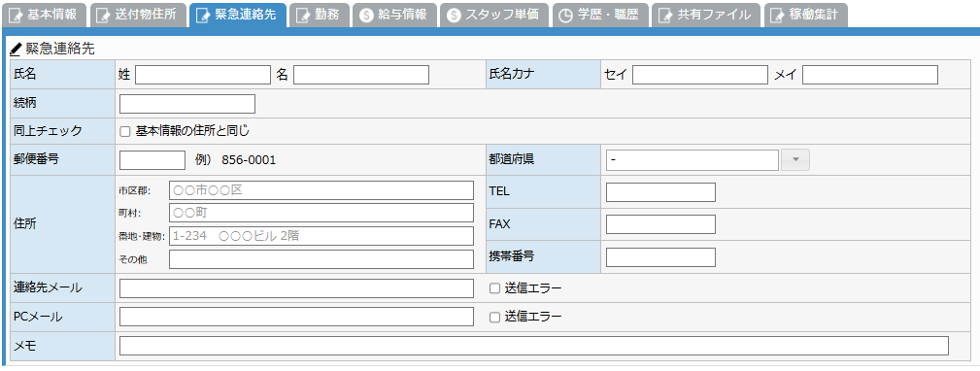Click the 姓 input field
980x371 pixels.
coord(202,75)
